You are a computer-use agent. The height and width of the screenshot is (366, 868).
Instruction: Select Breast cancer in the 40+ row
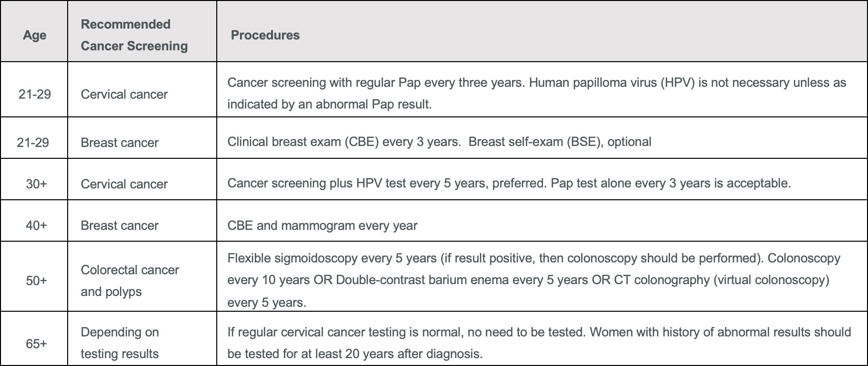119,225
